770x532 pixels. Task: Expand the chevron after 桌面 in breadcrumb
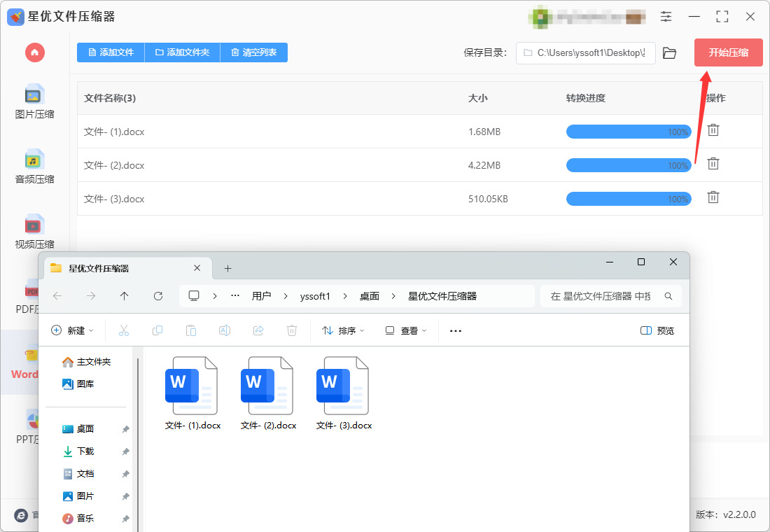[393, 296]
